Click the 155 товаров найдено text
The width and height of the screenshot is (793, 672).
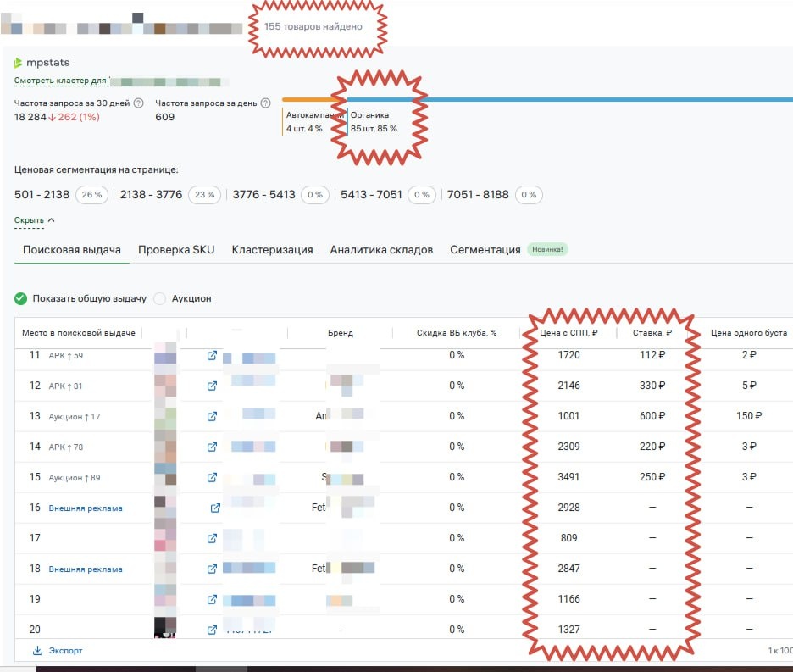click(x=313, y=26)
